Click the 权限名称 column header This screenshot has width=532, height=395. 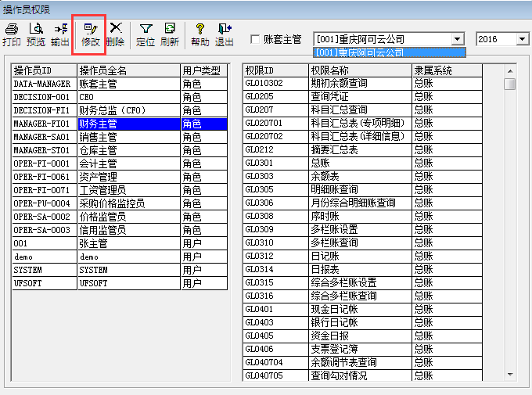point(360,70)
